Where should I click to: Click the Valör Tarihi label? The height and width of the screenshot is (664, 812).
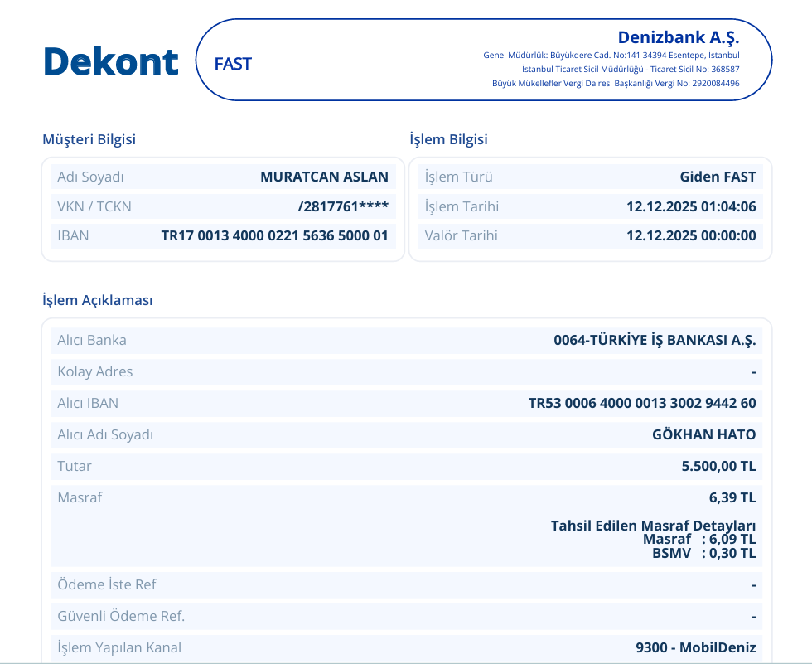point(461,235)
